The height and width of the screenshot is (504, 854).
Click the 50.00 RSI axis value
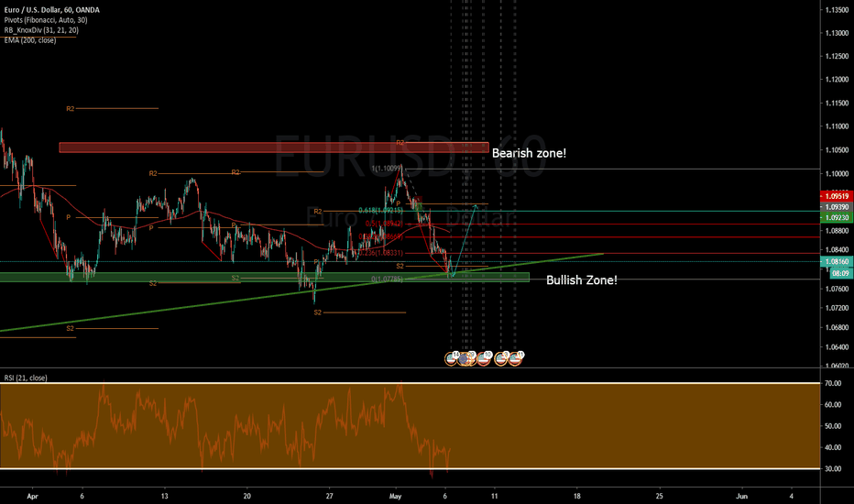(x=833, y=426)
